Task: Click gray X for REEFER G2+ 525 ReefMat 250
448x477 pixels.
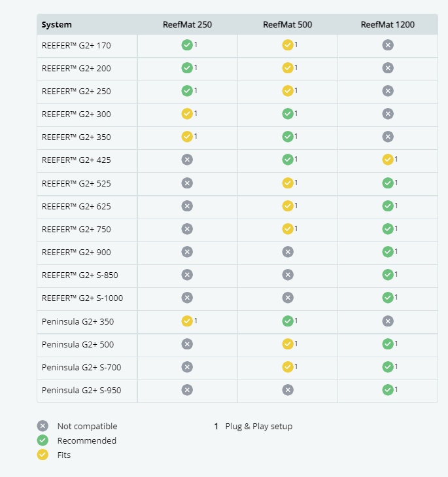Action: coord(186,183)
